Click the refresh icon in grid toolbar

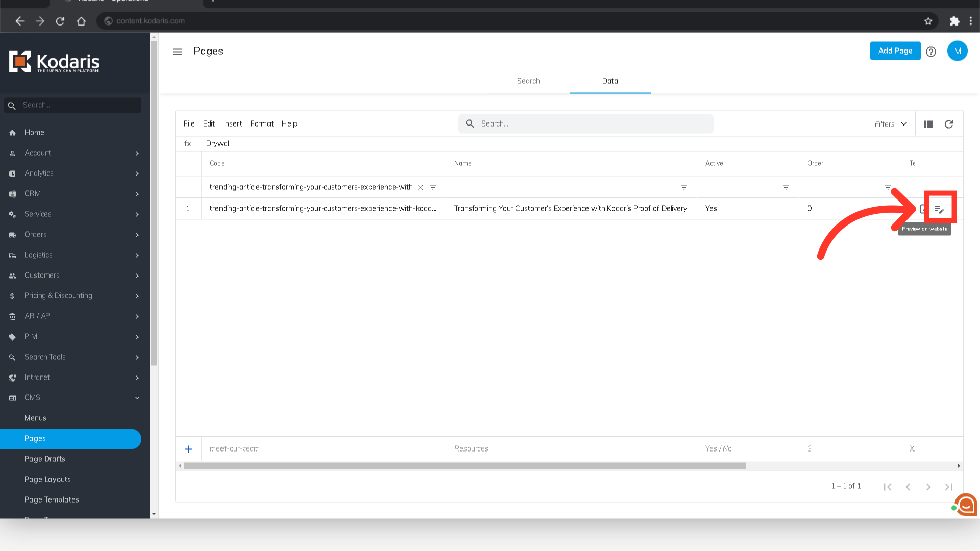pyautogui.click(x=949, y=124)
